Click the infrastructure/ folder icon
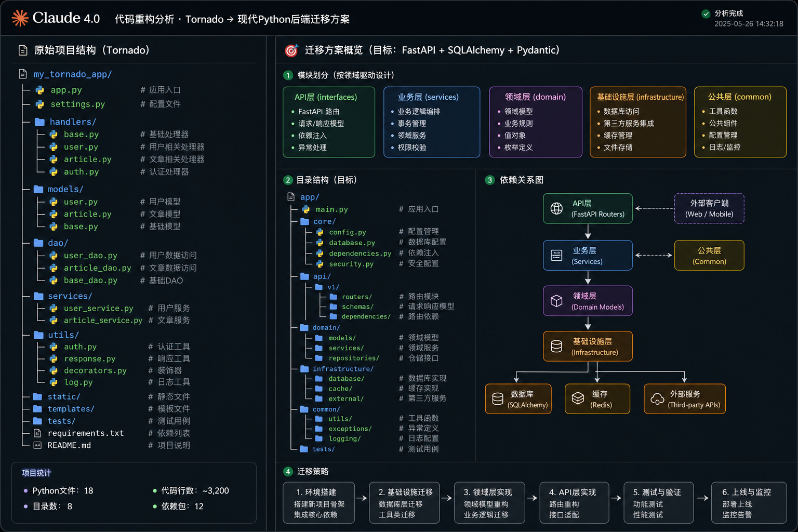 pos(305,369)
